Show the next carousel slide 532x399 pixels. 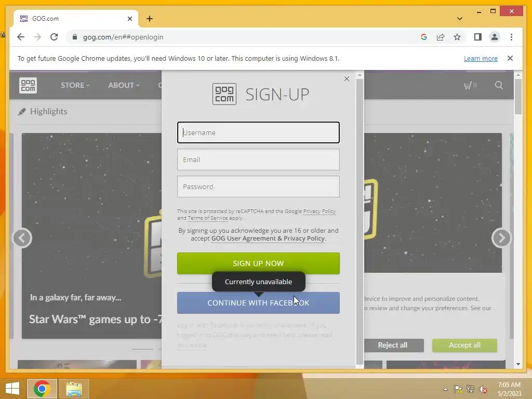coord(501,238)
